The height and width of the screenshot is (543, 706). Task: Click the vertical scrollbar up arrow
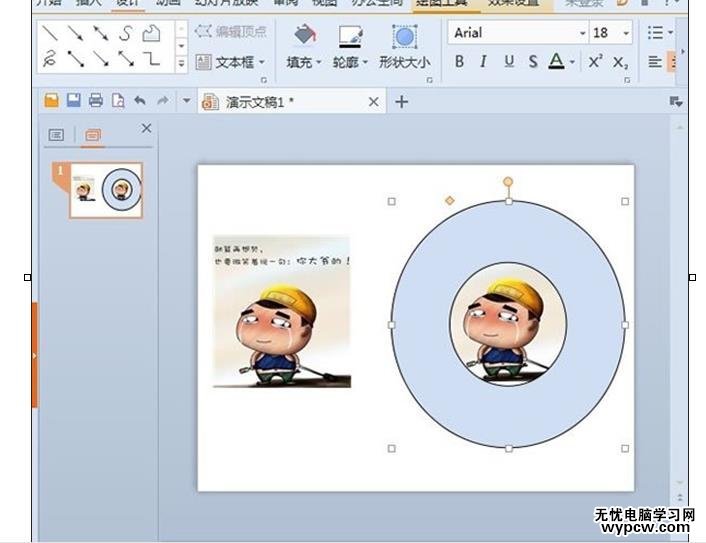(x=679, y=128)
